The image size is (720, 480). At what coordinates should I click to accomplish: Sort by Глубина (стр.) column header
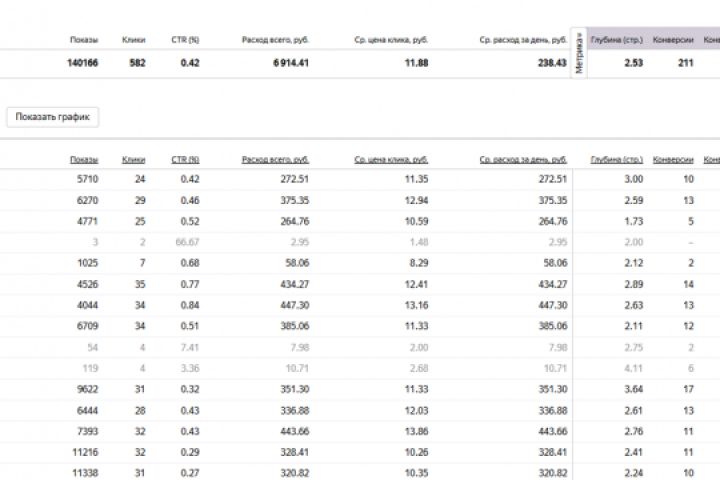pyautogui.click(x=616, y=159)
